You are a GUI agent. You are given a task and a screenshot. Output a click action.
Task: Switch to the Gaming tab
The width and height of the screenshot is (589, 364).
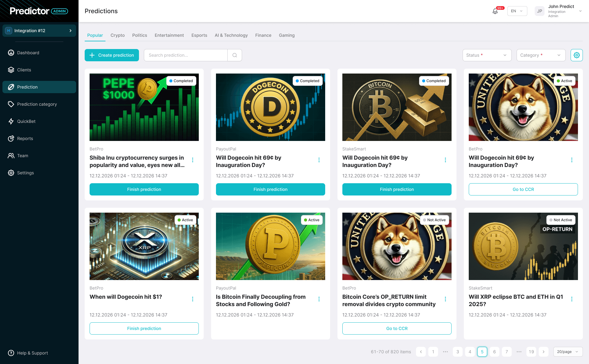tap(287, 35)
